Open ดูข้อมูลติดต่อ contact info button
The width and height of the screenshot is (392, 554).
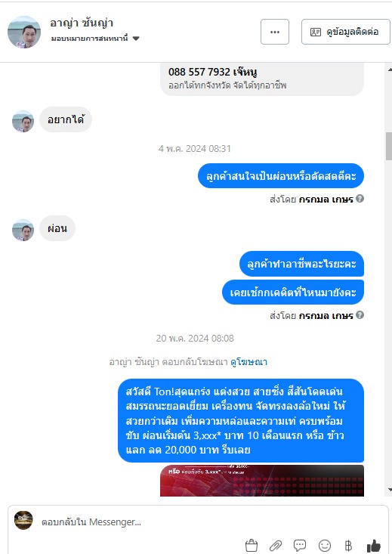[345, 32]
